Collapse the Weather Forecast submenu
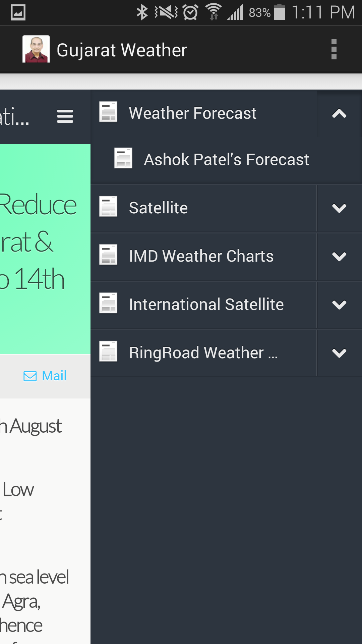362x644 pixels. click(x=339, y=114)
